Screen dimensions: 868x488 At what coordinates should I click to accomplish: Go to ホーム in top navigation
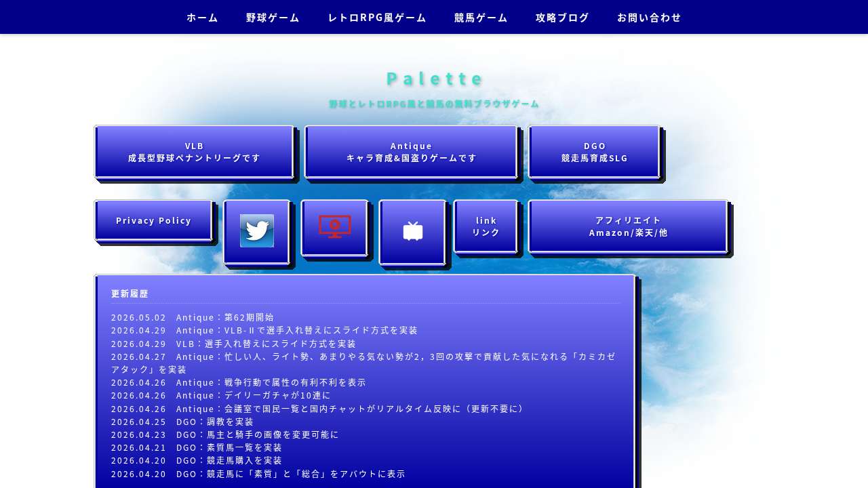click(x=202, y=18)
